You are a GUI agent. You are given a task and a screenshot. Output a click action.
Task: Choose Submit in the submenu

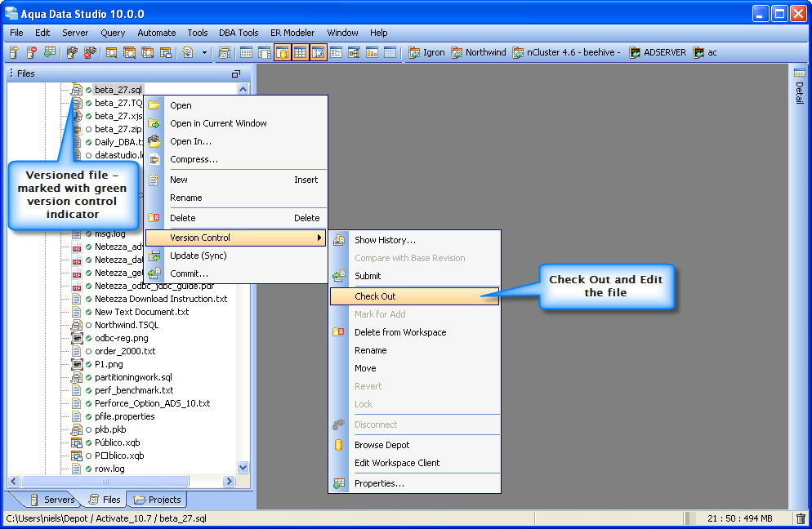414,276
